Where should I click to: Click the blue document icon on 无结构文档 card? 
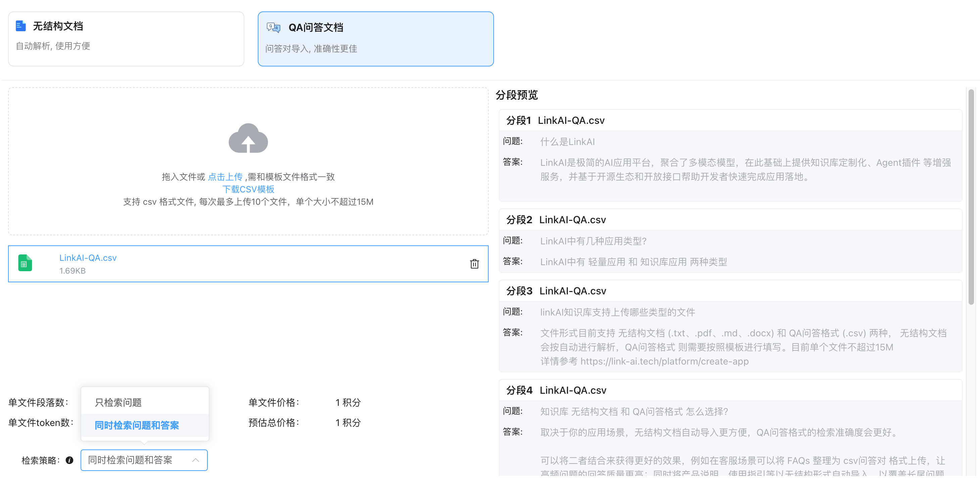20,26
